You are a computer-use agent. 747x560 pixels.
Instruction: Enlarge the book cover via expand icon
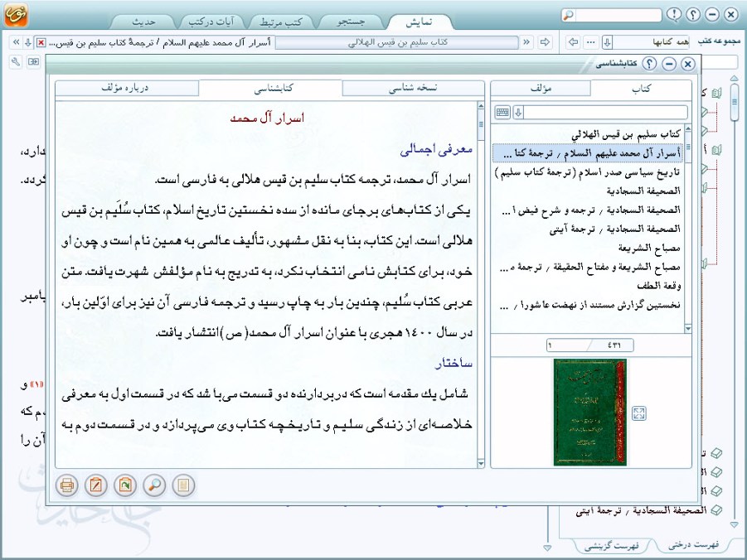[639, 413]
